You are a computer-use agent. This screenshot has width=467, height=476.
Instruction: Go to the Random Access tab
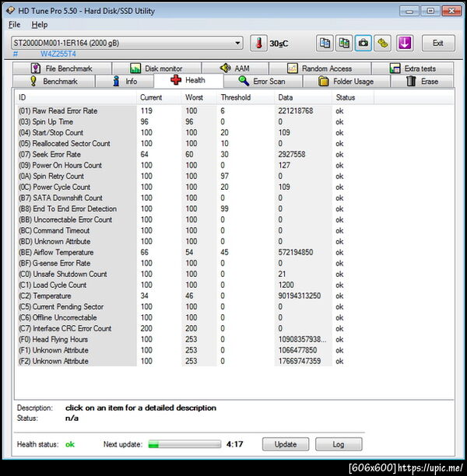320,68
